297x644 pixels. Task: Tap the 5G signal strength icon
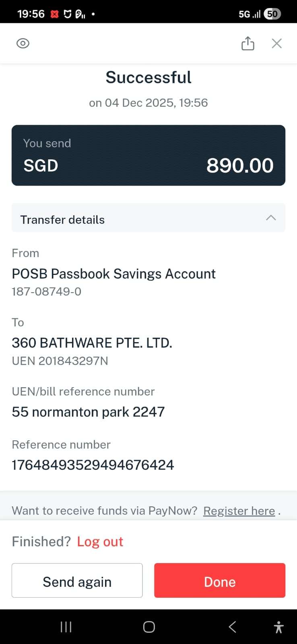(x=250, y=14)
